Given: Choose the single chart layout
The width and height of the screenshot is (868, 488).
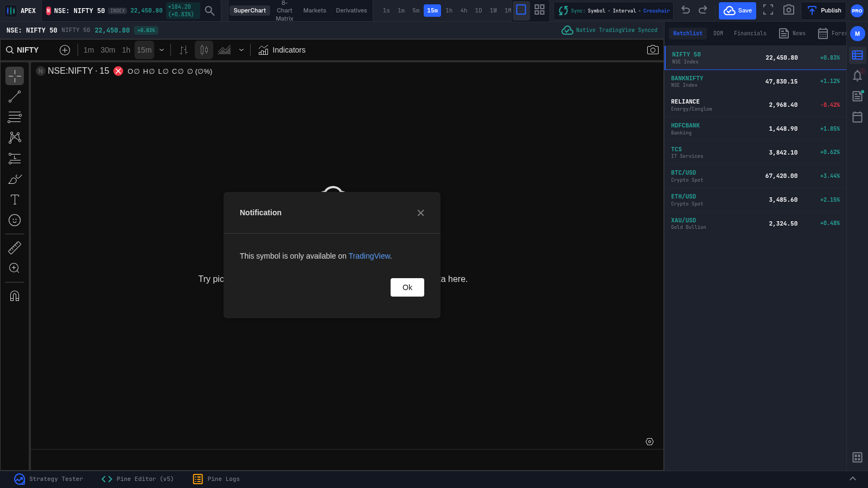Looking at the screenshot, I should (x=521, y=10).
